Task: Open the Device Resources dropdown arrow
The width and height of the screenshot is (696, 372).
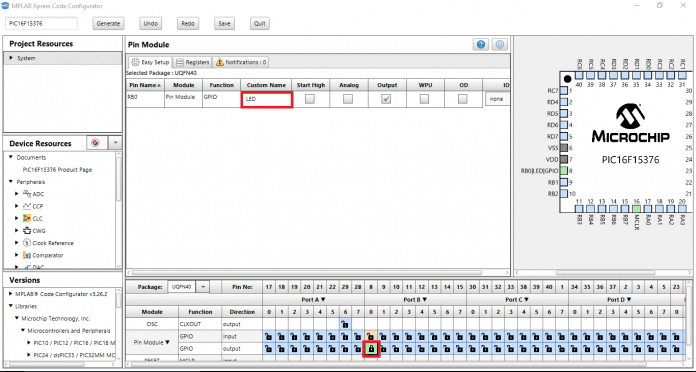Action: coord(115,142)
